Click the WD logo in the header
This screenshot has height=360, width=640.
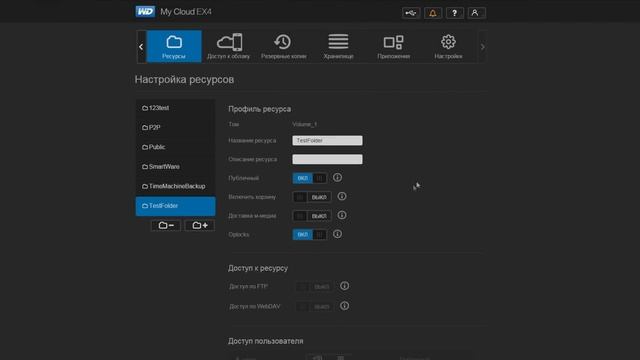(x=145, y=11)
